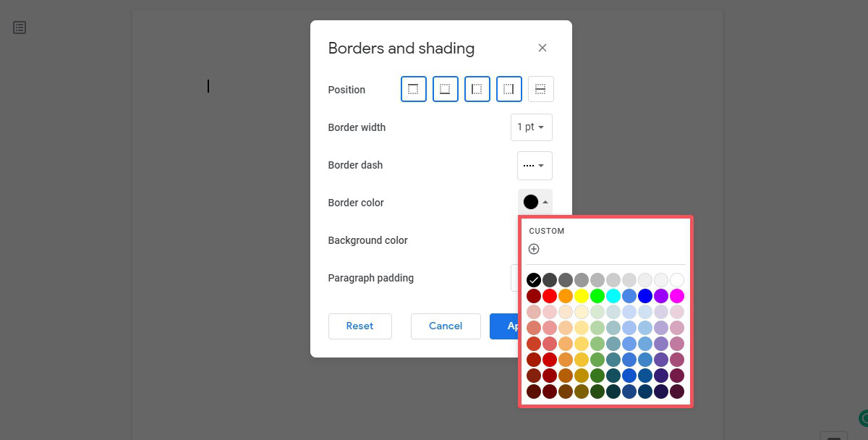Toggle the right border position
The image size is (868, 440).
509,89
